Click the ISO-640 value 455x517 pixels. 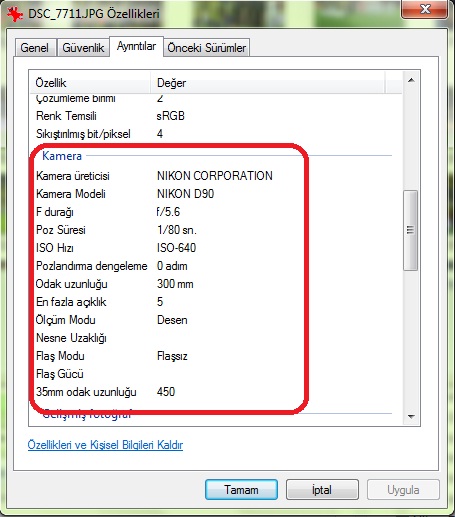tap(176, 248)
